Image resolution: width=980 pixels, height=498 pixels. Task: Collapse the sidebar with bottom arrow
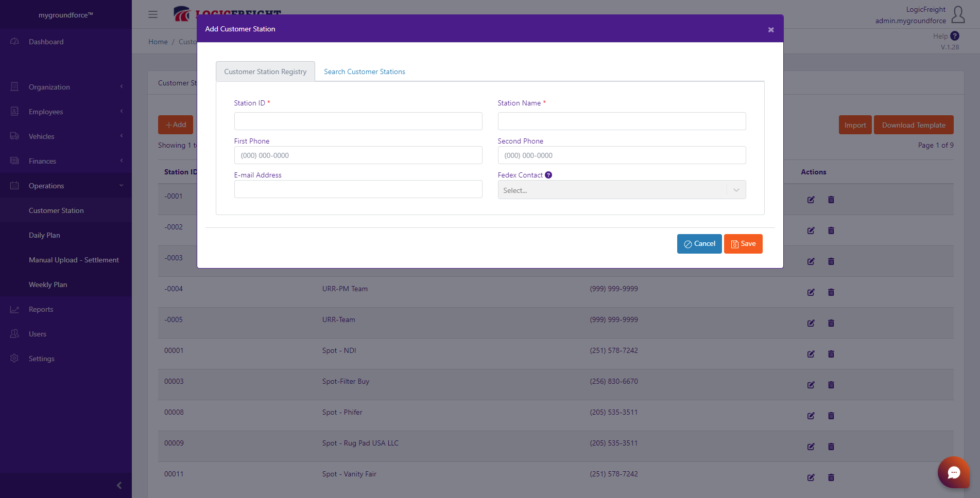[119, 485]
